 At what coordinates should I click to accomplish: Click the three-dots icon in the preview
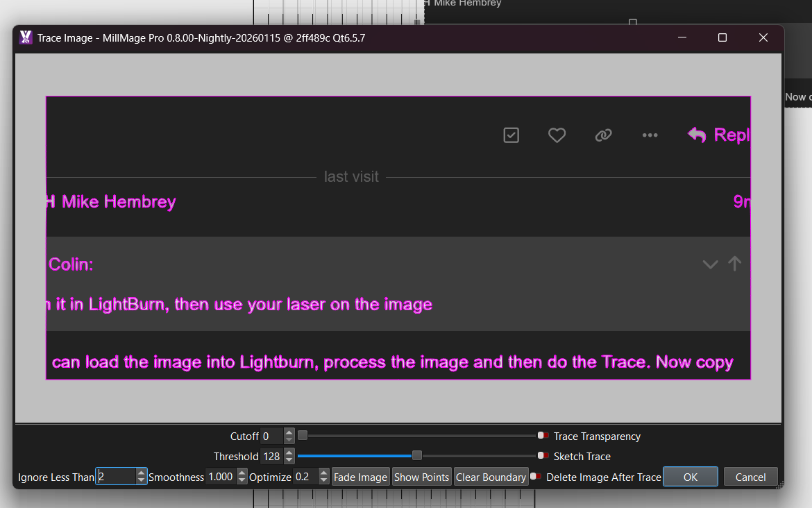tap(650, 135)
